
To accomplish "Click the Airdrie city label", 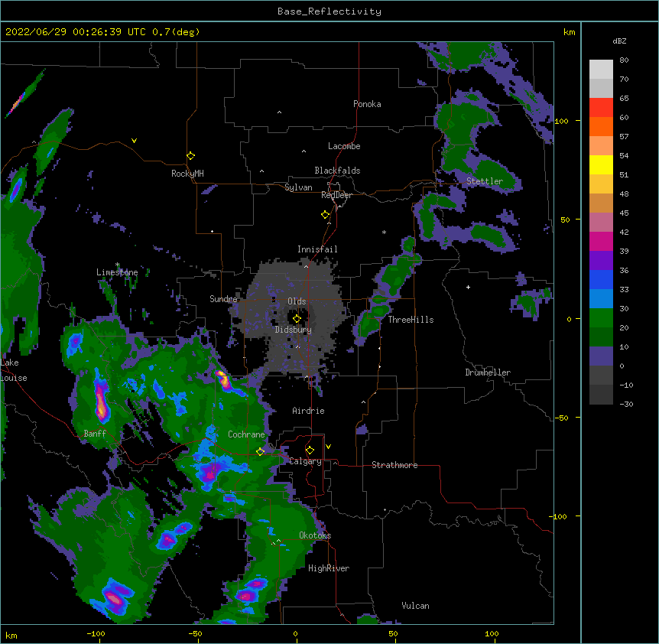I will (x=309, y=411).
